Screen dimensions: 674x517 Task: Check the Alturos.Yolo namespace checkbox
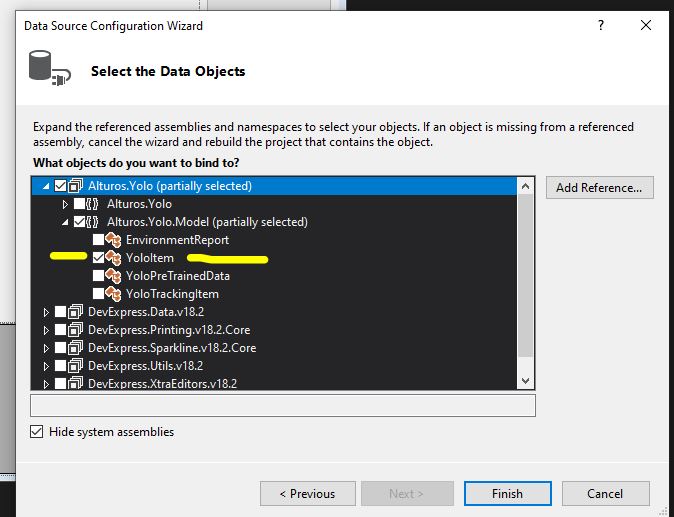(80, 204)
